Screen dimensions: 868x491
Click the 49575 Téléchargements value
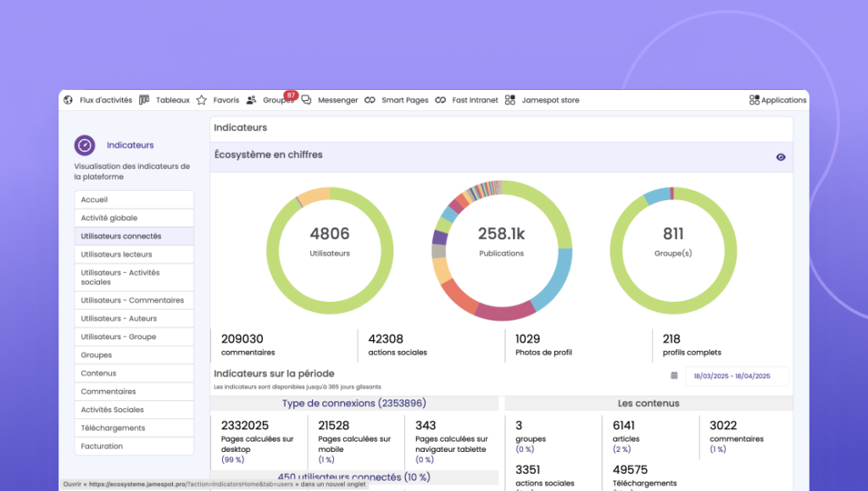pos(630,470)
